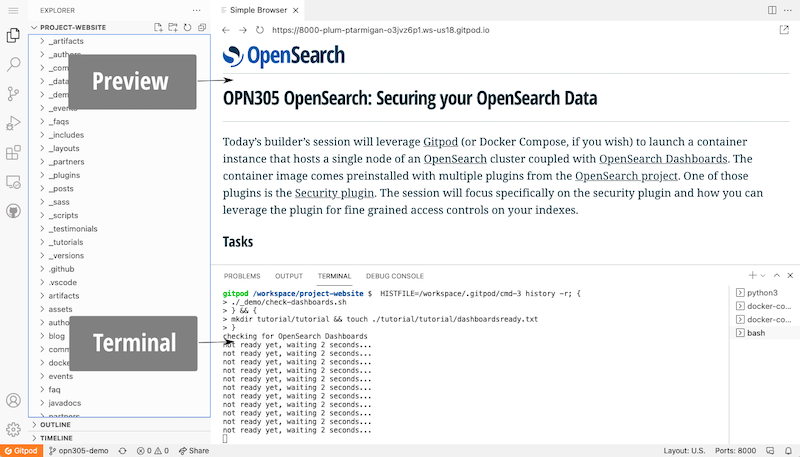The height and width of the screenshot is (457, 800).
Task: Click Ports: 8000 in status bar
Action: click(735, 451)
